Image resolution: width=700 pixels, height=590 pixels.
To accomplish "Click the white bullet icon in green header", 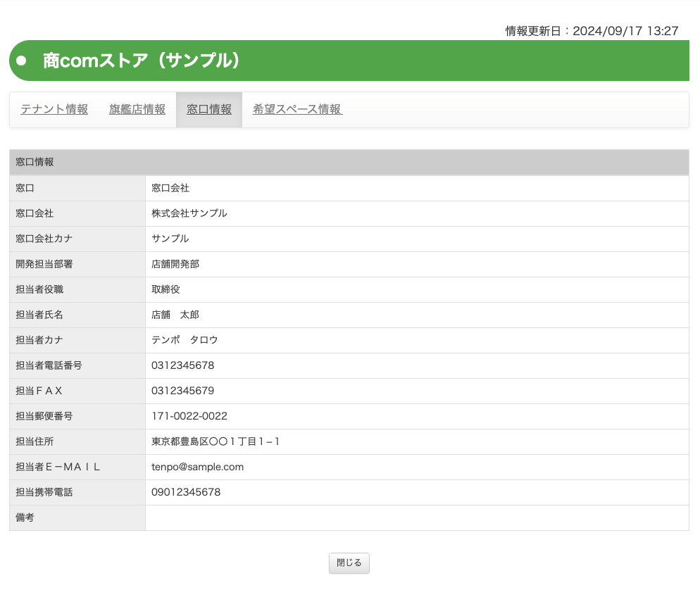I will 21,61.
